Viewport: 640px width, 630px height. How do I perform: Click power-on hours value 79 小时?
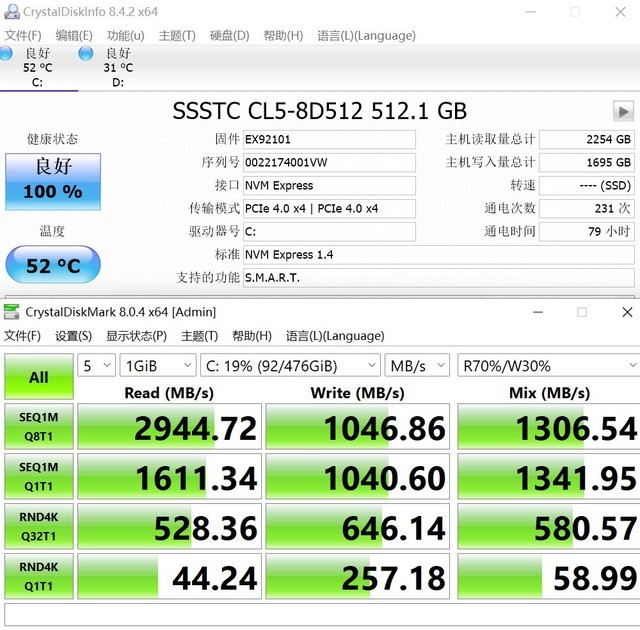tap(587, 232)
